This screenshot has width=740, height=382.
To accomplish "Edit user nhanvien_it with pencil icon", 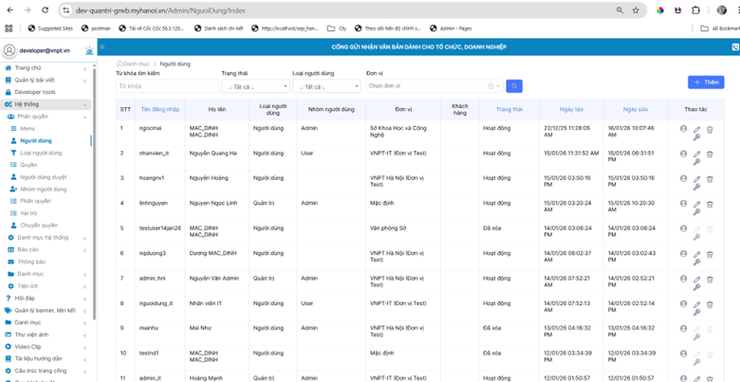I will tap(697, 154).
